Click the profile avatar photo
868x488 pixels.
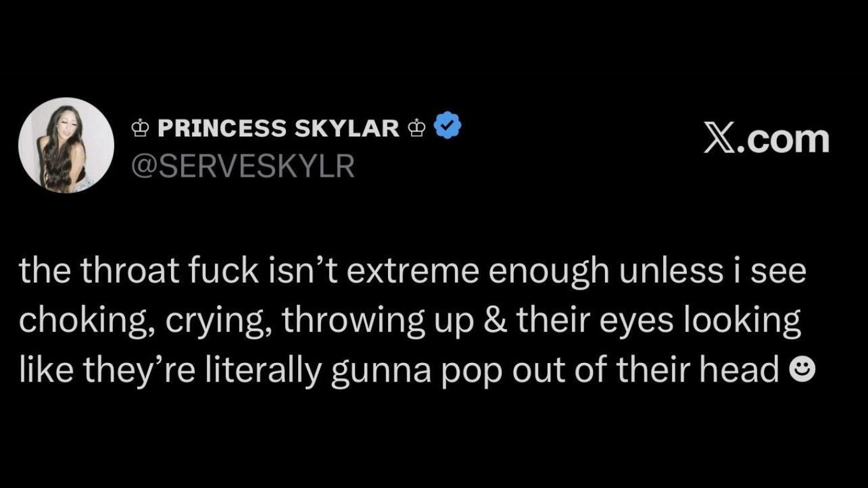point(66,145)
